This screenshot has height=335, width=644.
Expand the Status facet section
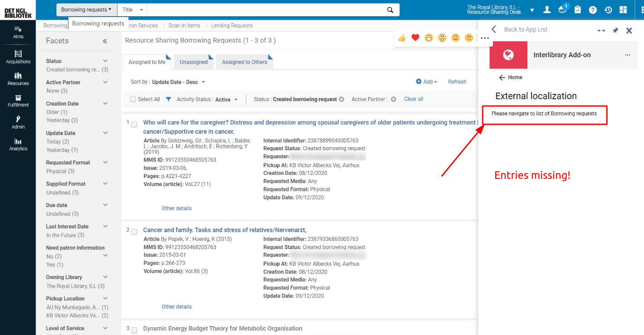105,61
